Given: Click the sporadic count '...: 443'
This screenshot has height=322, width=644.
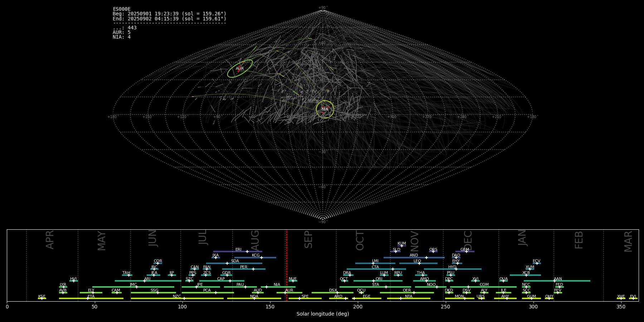Looking at the screenshot, I should point(125,28).
